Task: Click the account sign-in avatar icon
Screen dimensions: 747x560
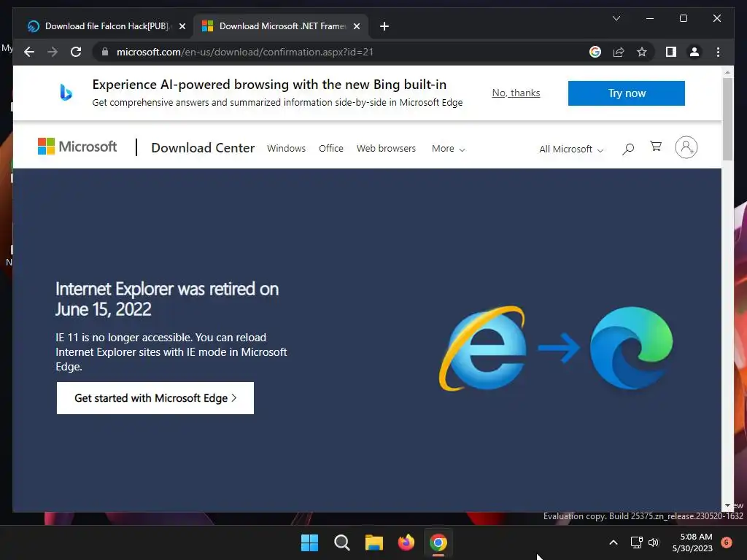Action: point(686,147)
